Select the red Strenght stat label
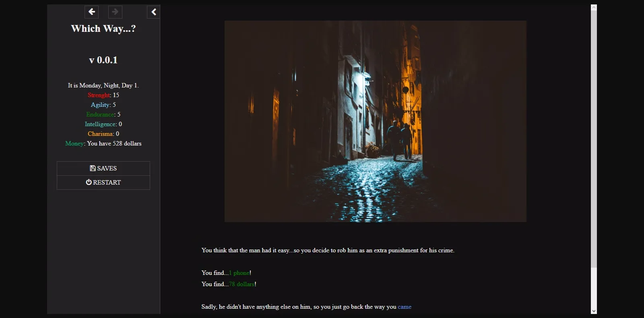 point(99,95)
